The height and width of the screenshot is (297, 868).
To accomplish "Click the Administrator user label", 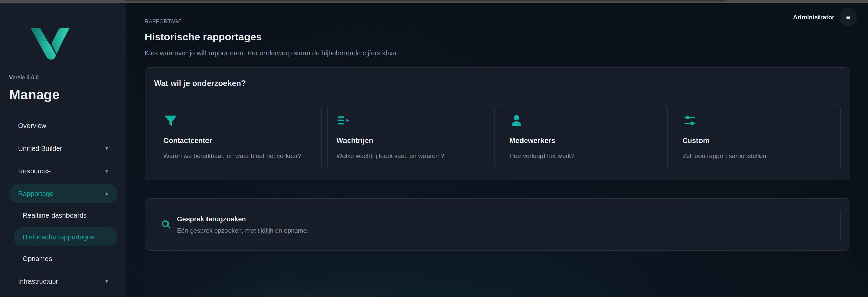I will coord(814,17).
